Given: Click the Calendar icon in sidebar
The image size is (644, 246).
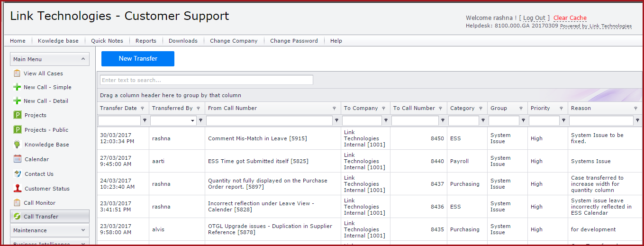Looking at the screenshot, I should point(17,159).
